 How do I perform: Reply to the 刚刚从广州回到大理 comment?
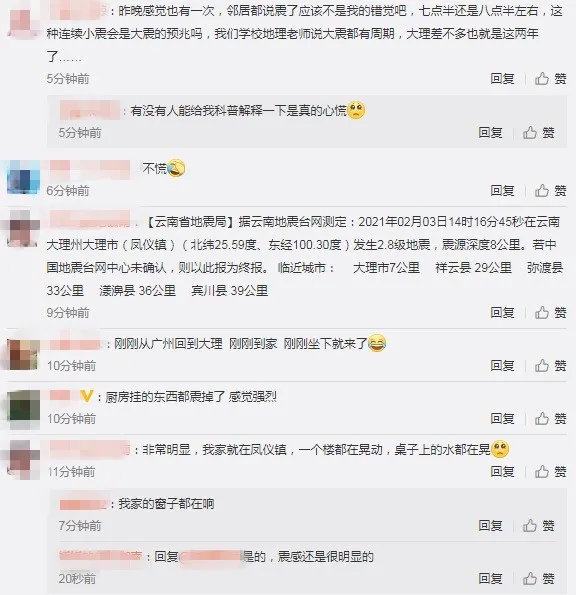[502, 365]
